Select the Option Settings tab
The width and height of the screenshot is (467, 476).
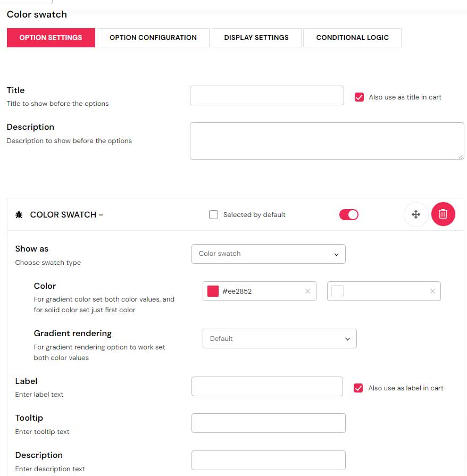pos(51,38)
